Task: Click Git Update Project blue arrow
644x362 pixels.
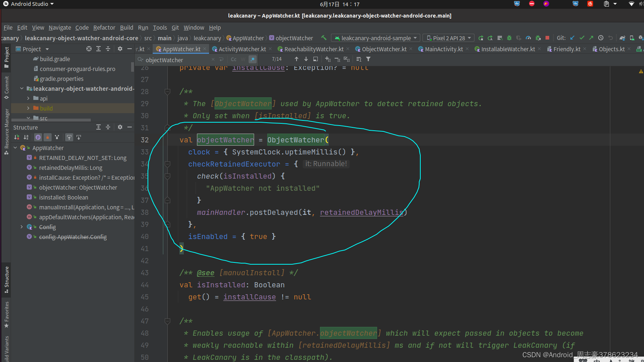Action: click(x=572, y=38)
